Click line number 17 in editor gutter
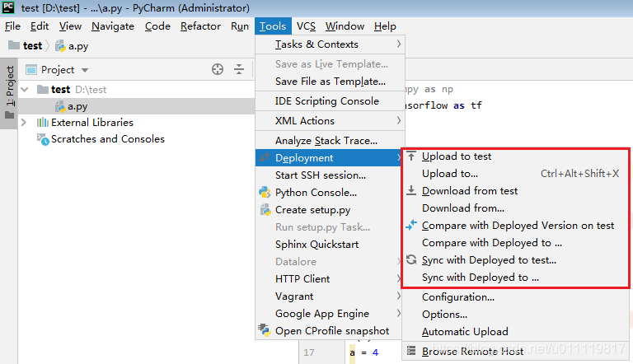The height and width of the screenshot is (364, 633). pos(309,352)
